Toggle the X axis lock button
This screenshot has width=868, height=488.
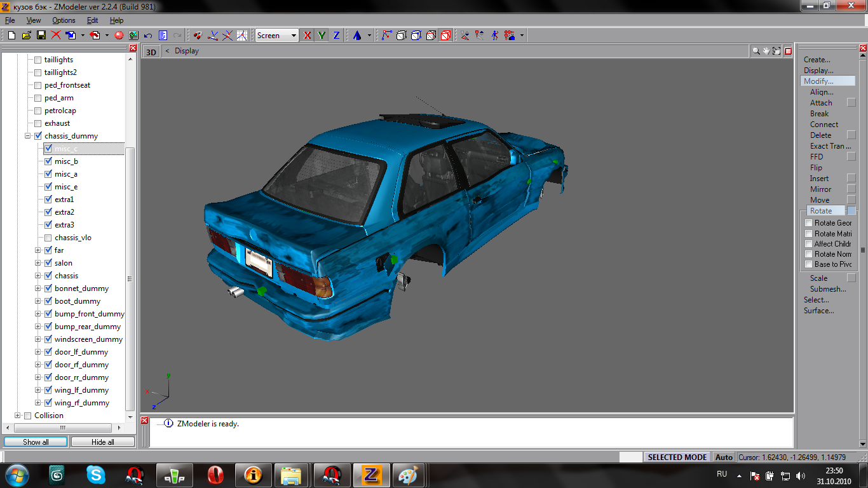308,36
